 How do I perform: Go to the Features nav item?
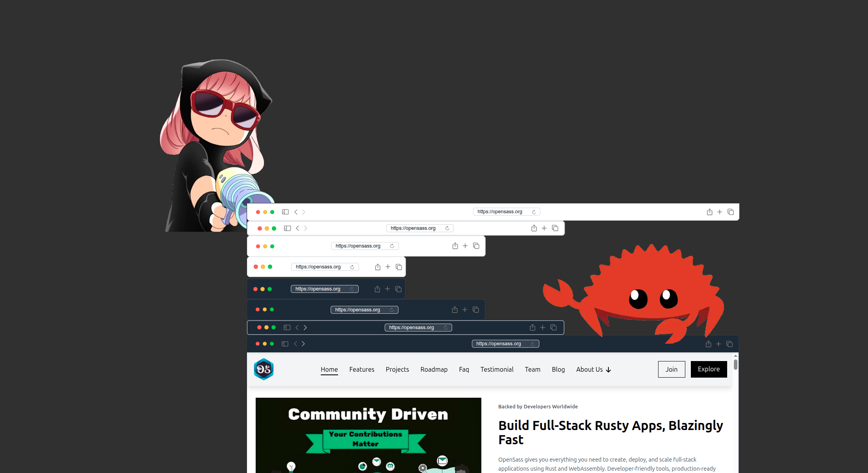(x=362, y=369)
